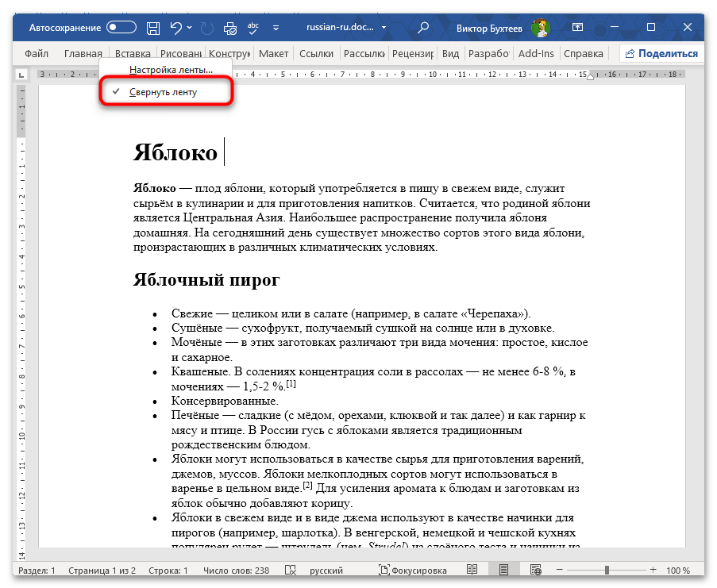The image size is (717, 588).
Task: Switch to the Главная tab
Action: 83,53
